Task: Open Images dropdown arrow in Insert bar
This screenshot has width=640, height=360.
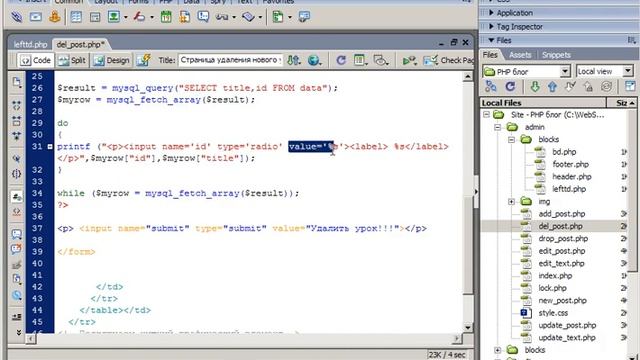Action: (x=125, y=17)
